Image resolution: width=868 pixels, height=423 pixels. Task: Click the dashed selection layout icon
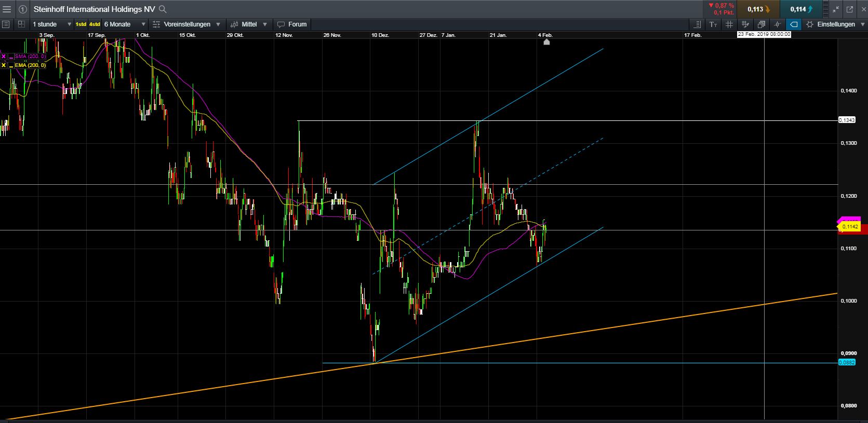(x=21, y=24)
